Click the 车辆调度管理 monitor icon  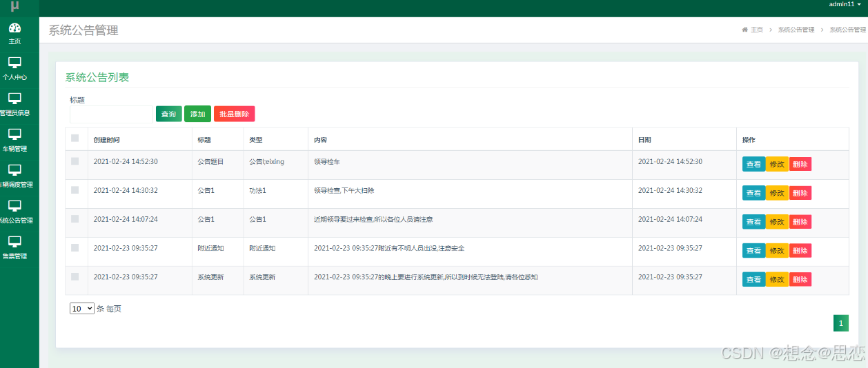[14, 170]
